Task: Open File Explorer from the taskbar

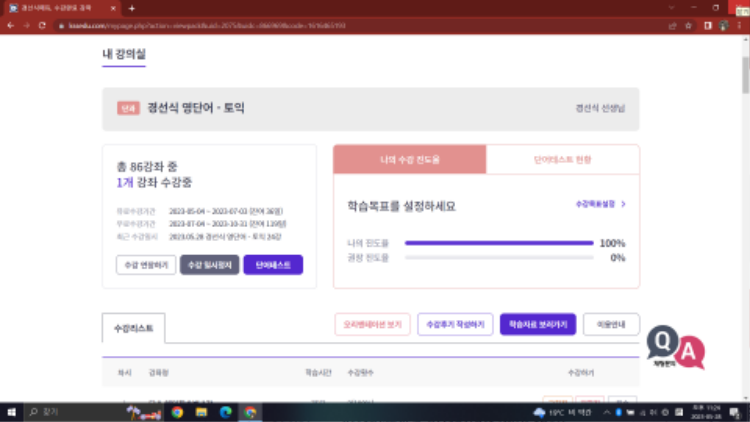Action: pos(201,411)
